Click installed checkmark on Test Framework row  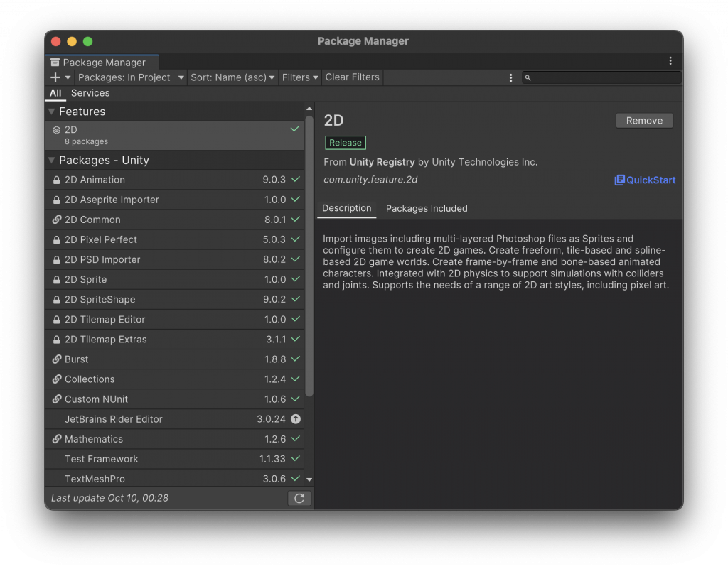click(x=295, y=458)
